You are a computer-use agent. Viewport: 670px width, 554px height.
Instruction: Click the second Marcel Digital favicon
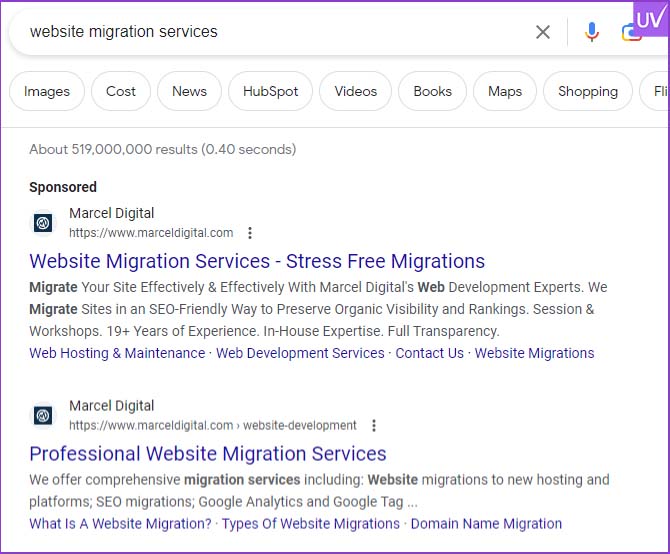pyautogui.click(x=43, y=415)
